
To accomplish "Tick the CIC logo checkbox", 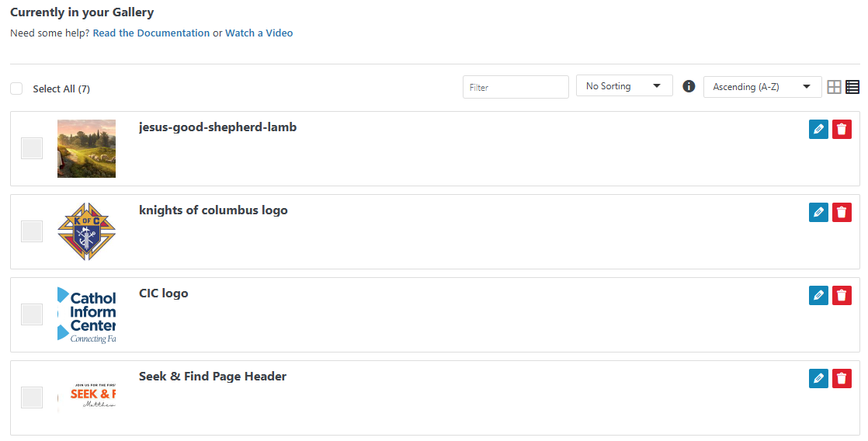I will point(32,314).
